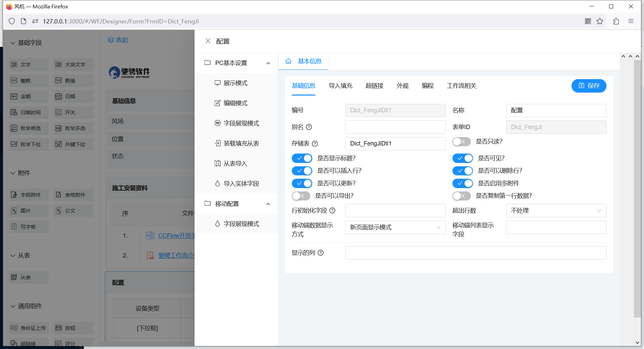Open the 超出行数 dropdown
The width and height of the screenshot is (644, 349).
point(556,211)
